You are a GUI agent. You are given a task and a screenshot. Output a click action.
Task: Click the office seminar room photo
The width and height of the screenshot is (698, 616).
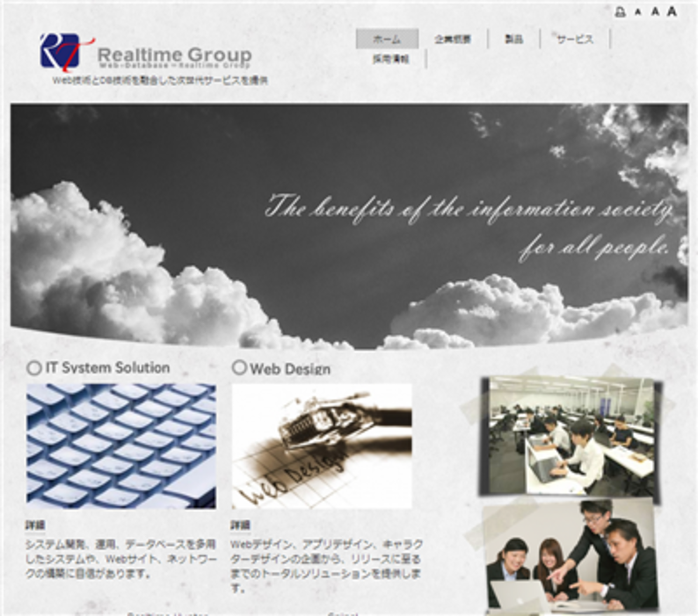[x=571, y=436]
